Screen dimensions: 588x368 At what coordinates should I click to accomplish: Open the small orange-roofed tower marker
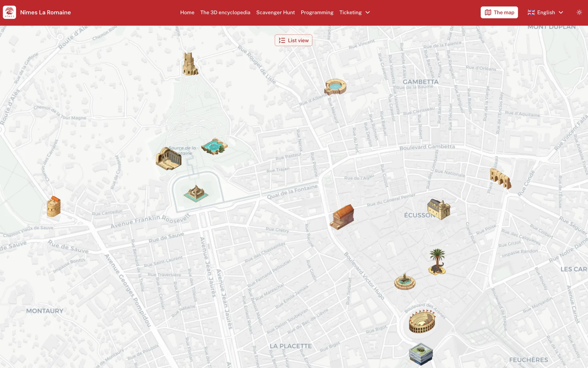click(54, 207)
